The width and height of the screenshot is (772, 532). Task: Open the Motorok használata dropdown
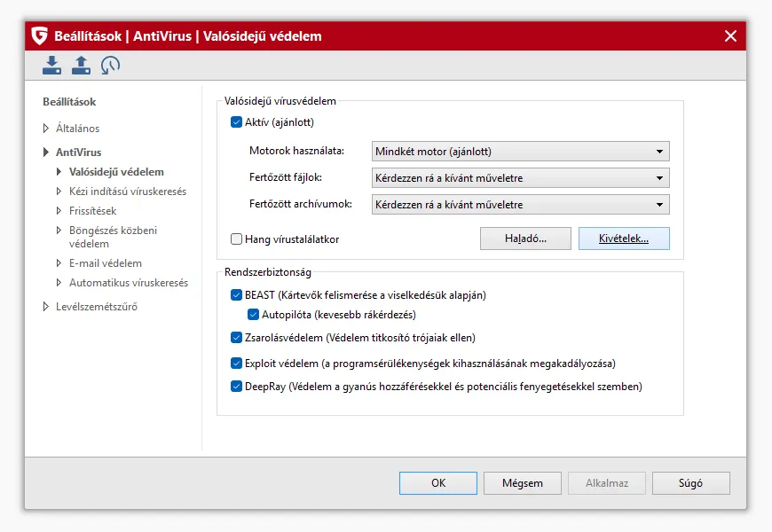click(x=519, y=152)
